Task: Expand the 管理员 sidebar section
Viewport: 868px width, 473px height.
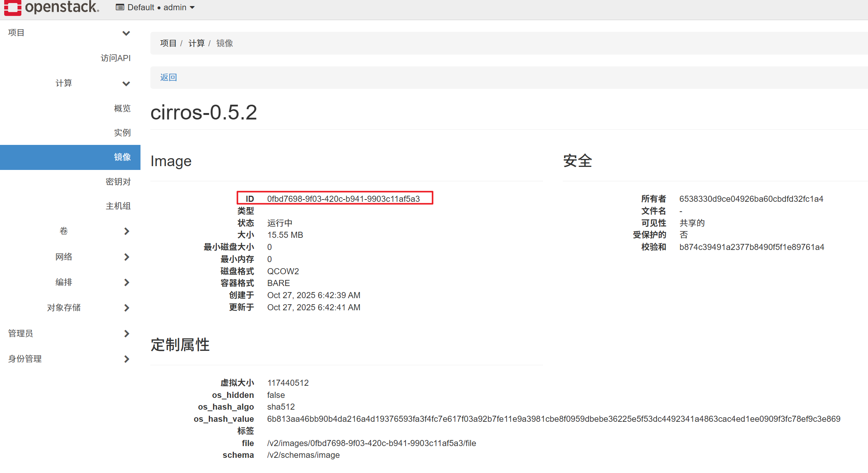Action: click(126, 333)
